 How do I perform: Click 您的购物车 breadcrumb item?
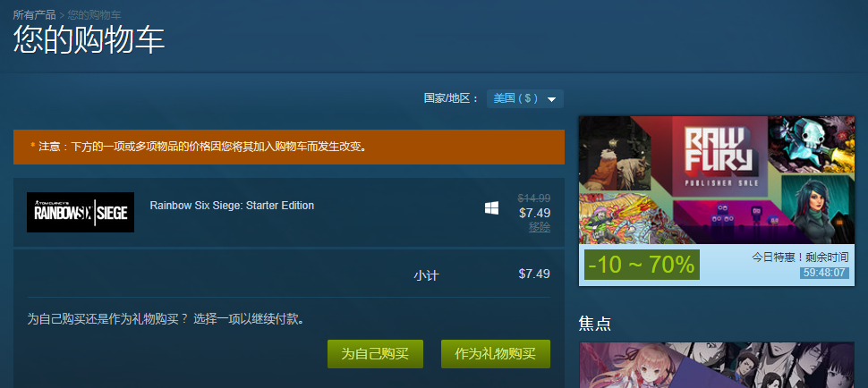pyautogui.click(x=94, y=15)
